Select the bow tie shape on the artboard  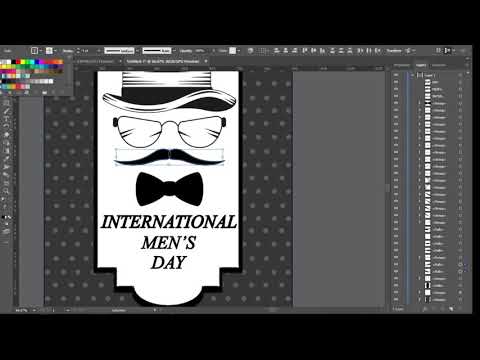tap(170, 189)
